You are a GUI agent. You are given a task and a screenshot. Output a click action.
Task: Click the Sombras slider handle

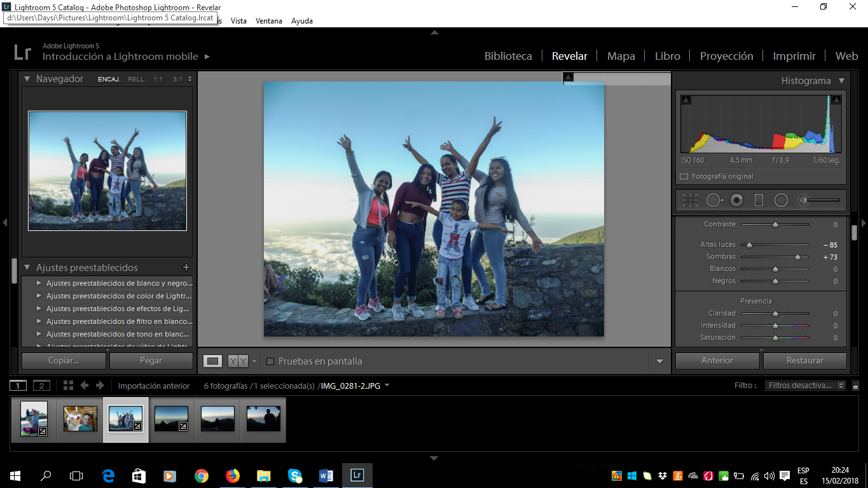click(797, 257)
